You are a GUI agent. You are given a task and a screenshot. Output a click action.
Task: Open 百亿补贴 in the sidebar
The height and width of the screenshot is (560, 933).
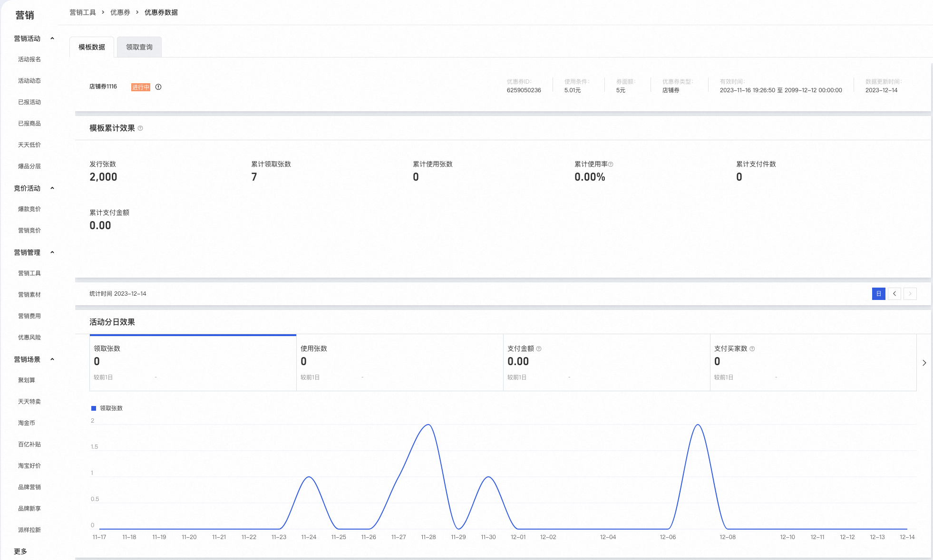point(29,444)
